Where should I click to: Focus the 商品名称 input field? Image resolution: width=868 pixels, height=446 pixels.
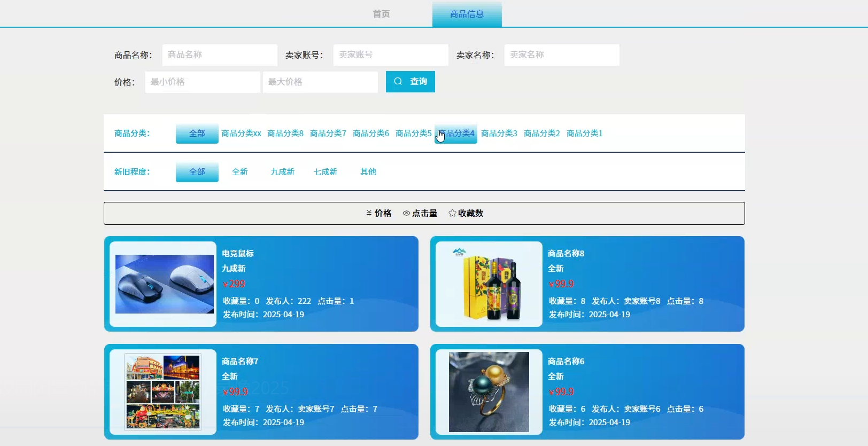(220, 55)
